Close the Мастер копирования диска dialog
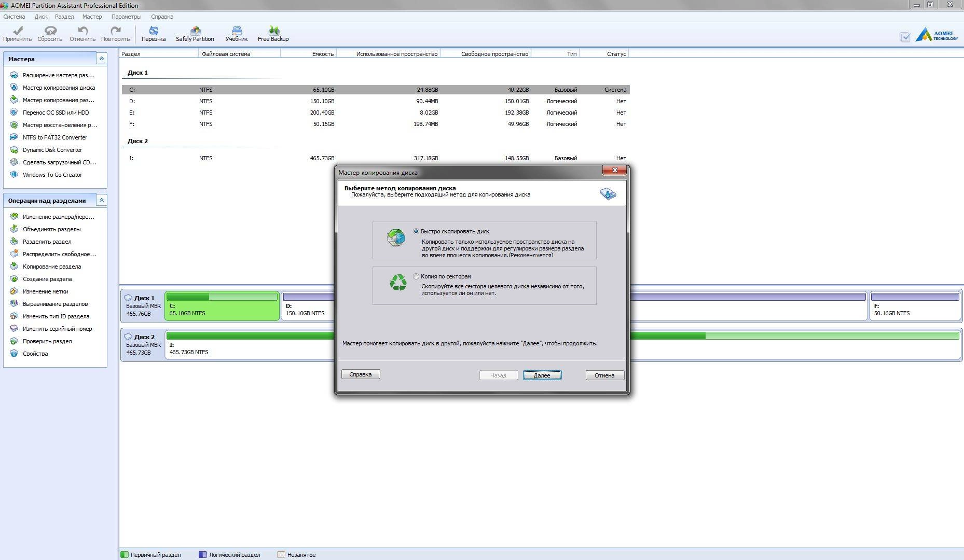This screenshot has height=560, width=964. tap(615, 170)
